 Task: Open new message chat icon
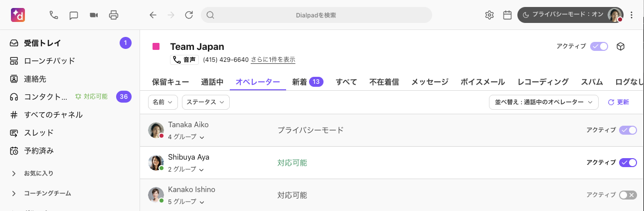coord(74,15)
